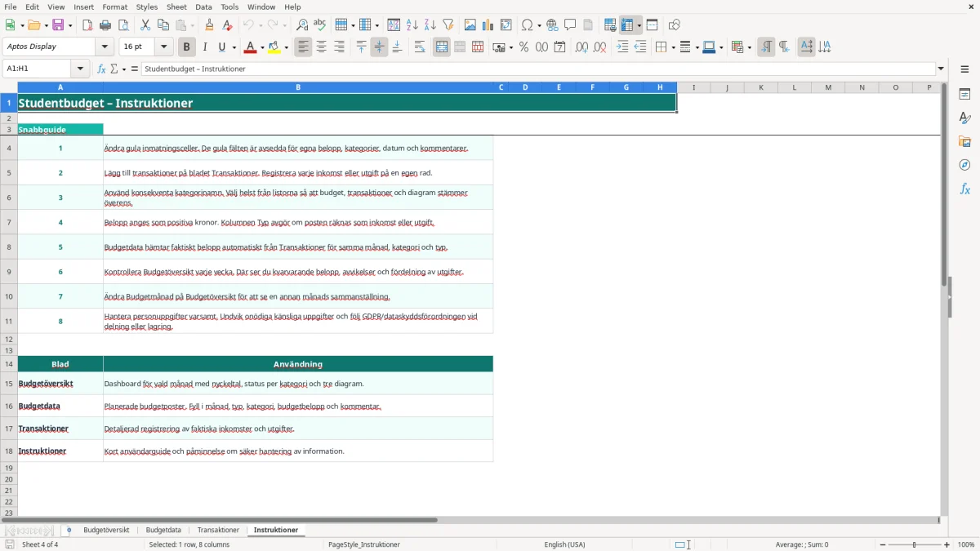The width and height of the screenshot is (980, 551).
Task: Click the formula input line
Action: pyautogui.click(x=537, y=69)
